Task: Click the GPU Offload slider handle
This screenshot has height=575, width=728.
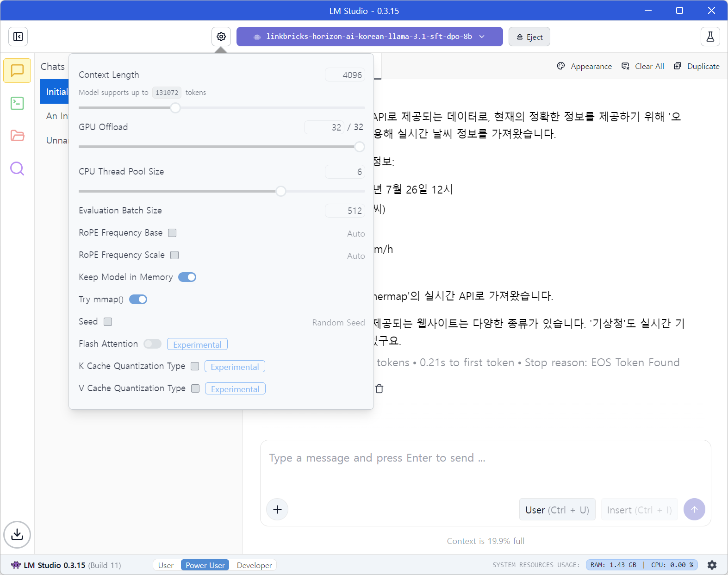Action: point(360,147)
